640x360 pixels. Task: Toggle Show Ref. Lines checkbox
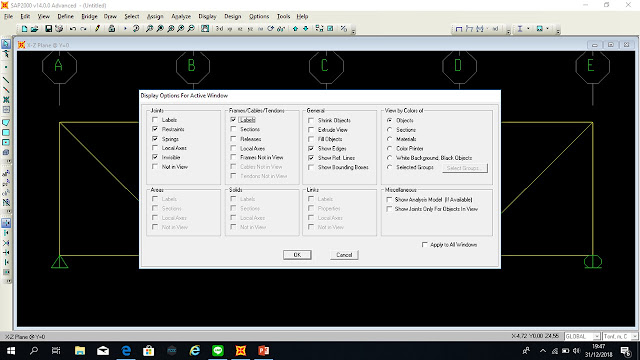(311, 158)
